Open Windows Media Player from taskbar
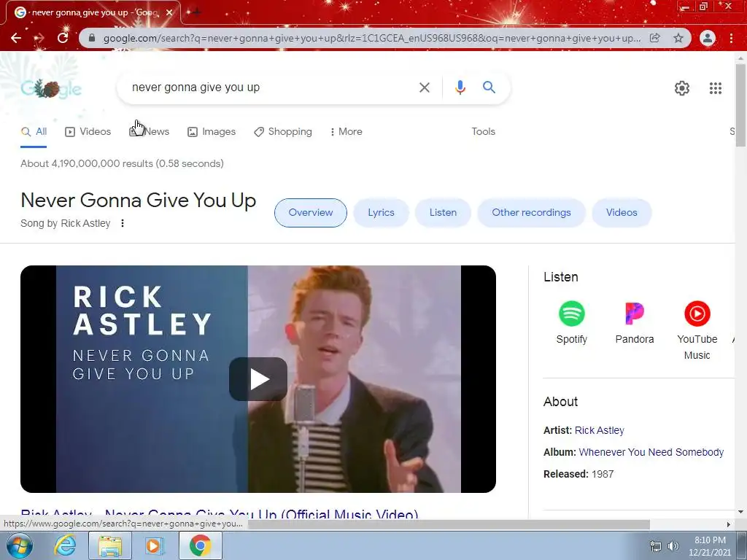 [x=155, y=545]
